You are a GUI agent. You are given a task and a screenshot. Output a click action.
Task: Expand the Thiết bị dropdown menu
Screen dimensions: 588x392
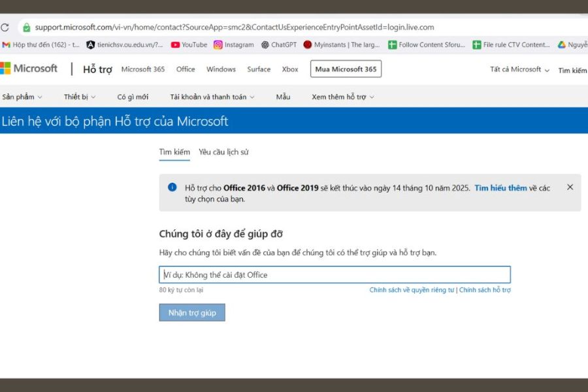point(80,97)
